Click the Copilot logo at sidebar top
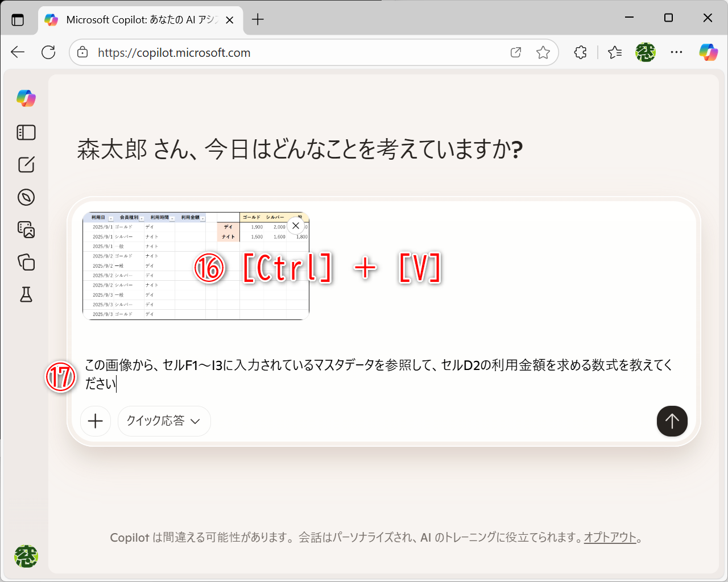728x582 pixels. (26, 98)
